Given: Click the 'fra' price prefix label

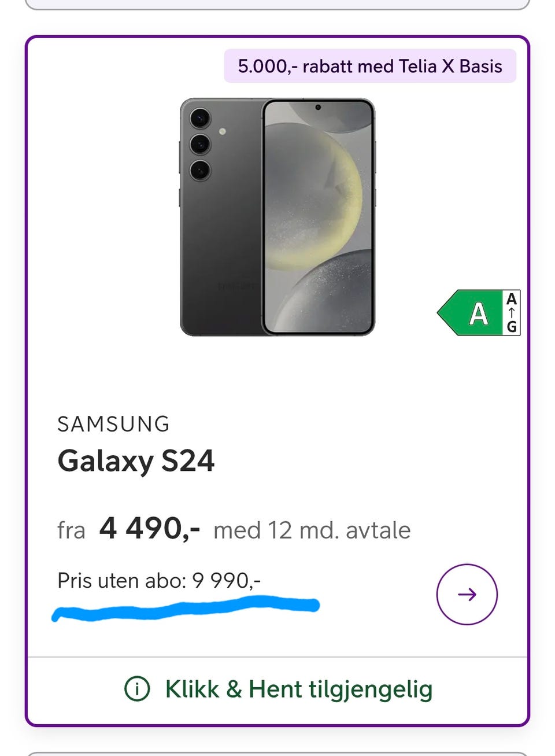Looking at the screenshot, I should pos(71,530).
